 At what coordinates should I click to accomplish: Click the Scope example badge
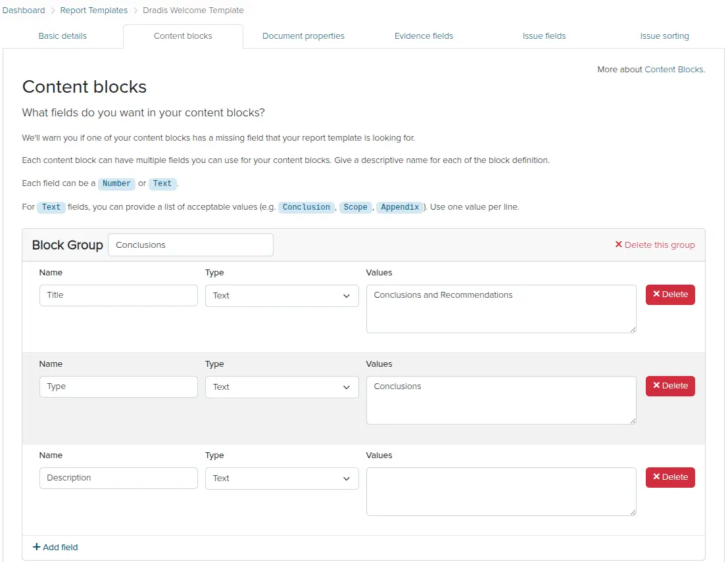point(355,207)
